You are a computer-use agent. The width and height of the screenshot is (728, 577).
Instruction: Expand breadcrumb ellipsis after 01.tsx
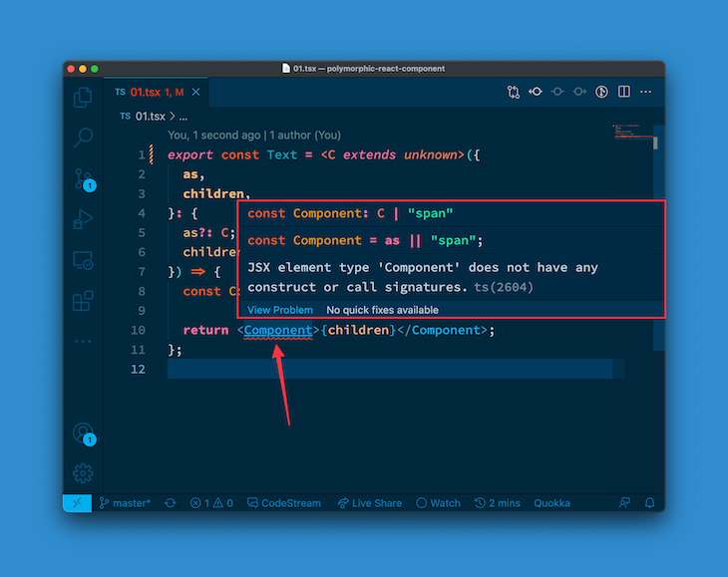[x=183, y=117]
